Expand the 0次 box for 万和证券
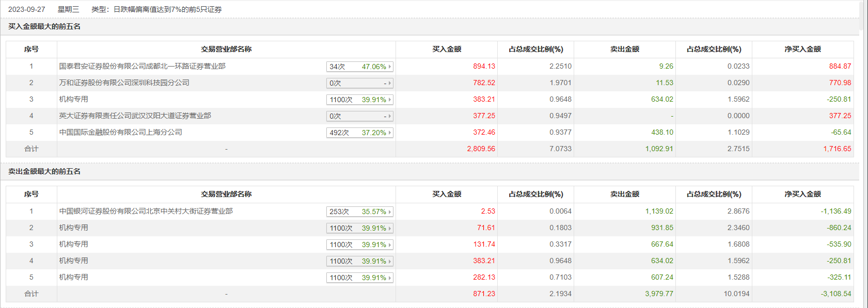Viewport: 868px width, 308px height. (359, 83)
